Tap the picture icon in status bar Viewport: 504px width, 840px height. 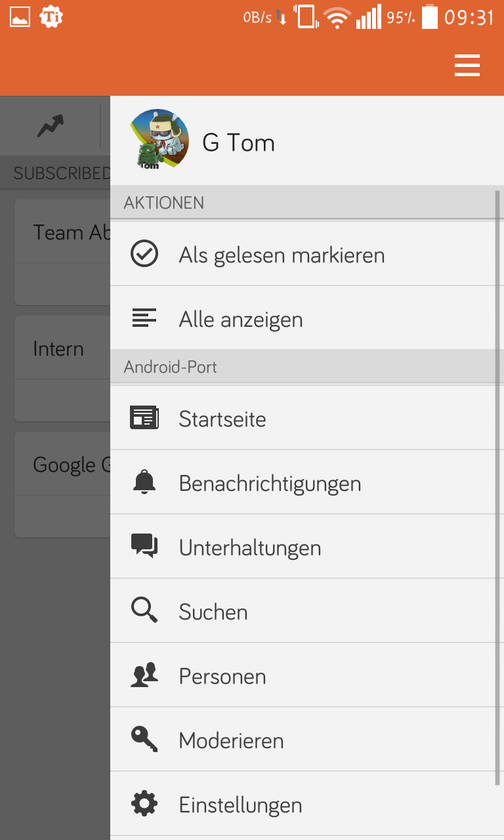click(20, 17)
